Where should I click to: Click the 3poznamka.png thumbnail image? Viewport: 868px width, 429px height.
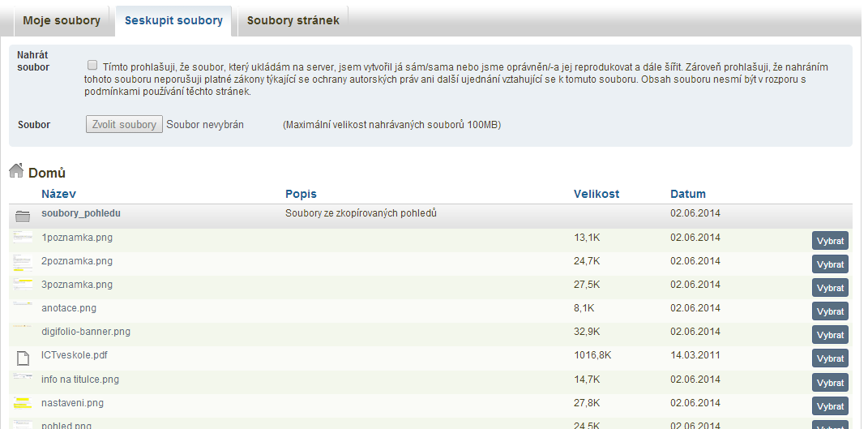point(23,285)
